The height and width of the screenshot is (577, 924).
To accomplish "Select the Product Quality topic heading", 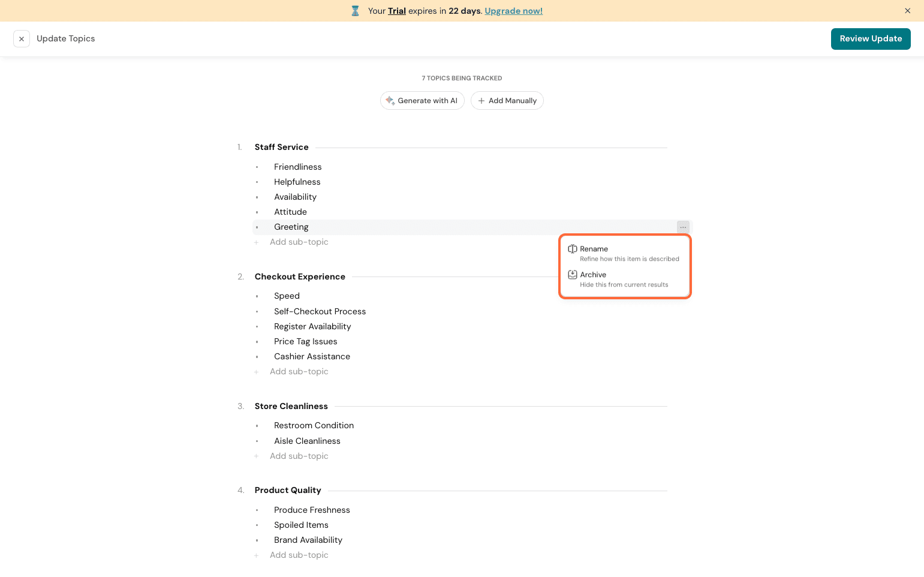I will [x=288, y=491].
